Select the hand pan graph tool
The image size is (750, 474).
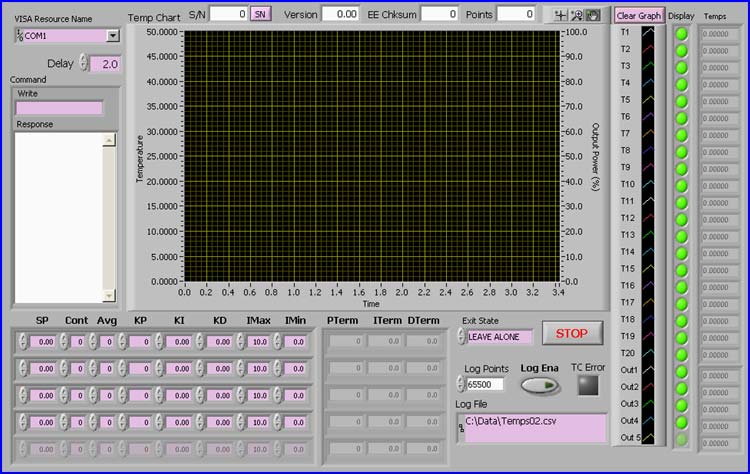pyautogui.click(x=591, y=15)
